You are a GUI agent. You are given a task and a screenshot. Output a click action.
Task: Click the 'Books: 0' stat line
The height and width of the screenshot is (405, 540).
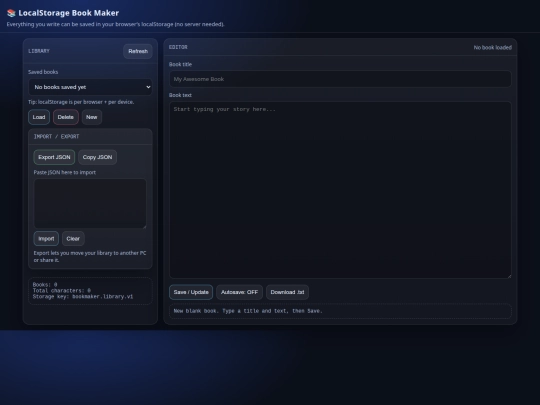pos(45,284)
